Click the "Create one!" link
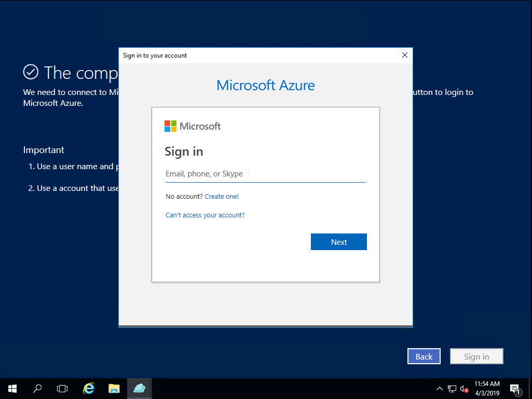This screenshot has width=532, height=399. (x=222, y=197)
